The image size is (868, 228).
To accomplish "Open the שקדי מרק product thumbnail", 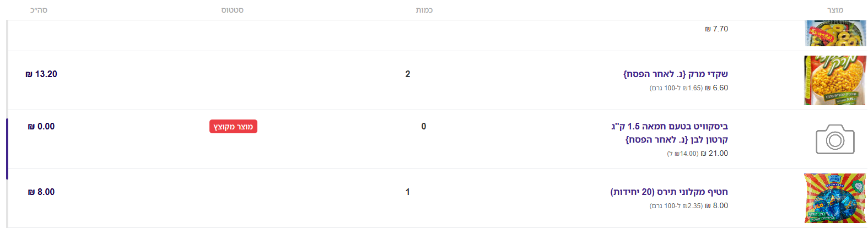I will [x=835, y=80].
